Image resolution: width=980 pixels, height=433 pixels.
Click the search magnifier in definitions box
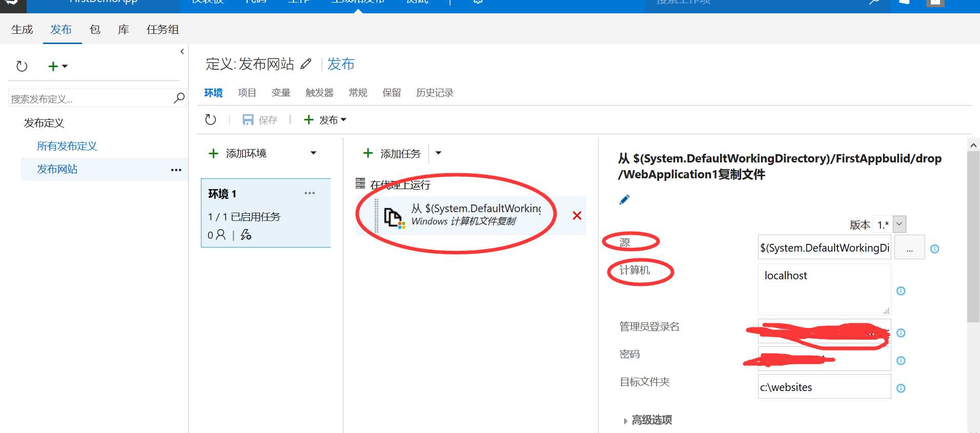[179, 98]
